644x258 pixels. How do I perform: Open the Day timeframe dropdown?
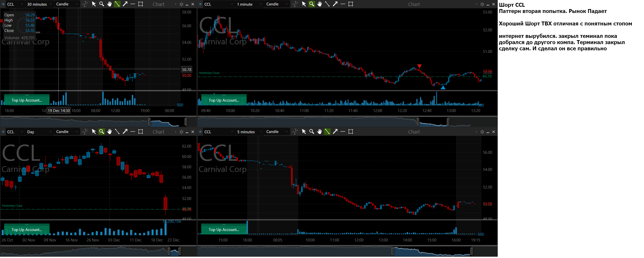pyautogui.click(x=39, y=132)
